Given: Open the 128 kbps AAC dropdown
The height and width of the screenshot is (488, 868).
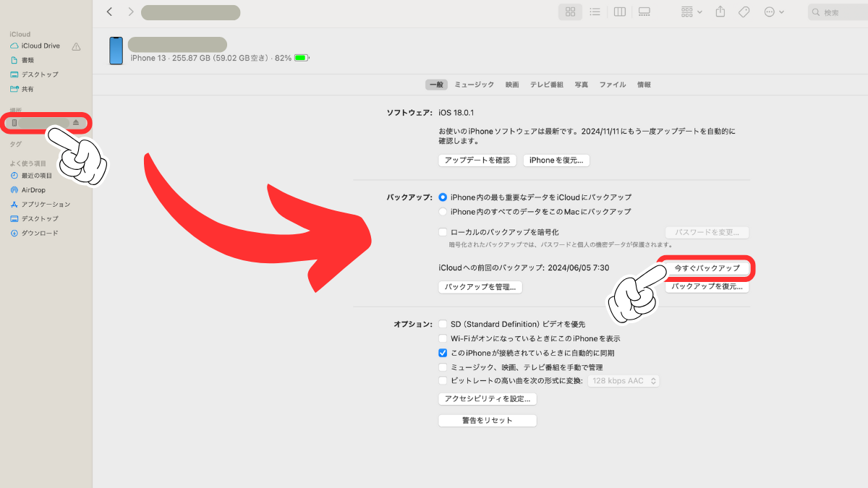Looking at the screenshot, I should tap(623, 381).
